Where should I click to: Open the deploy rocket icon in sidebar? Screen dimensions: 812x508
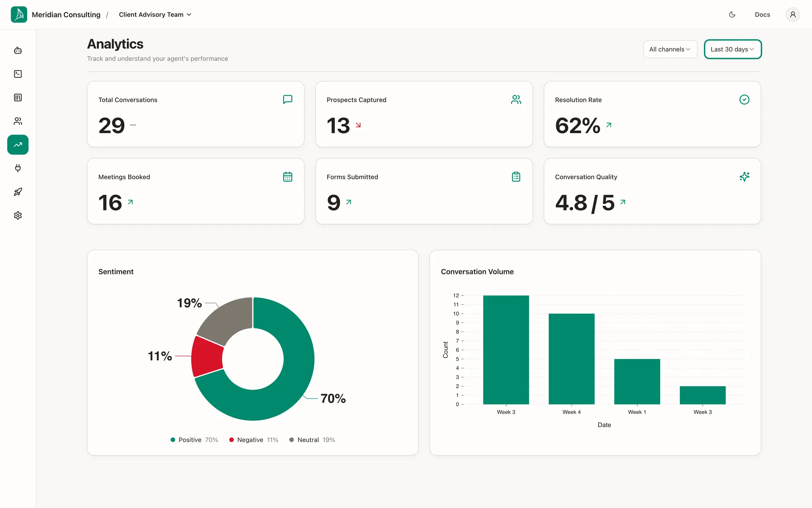tap(18, 192)
